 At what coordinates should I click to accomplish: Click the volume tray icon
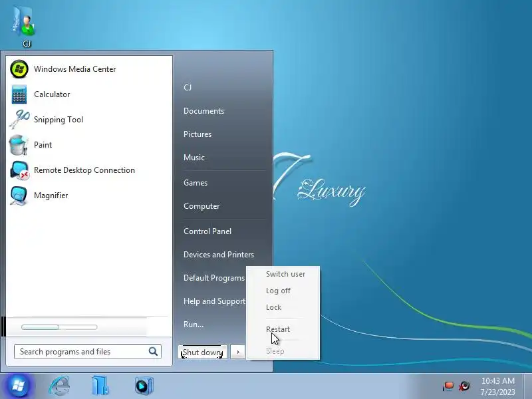tap(464, 386)
